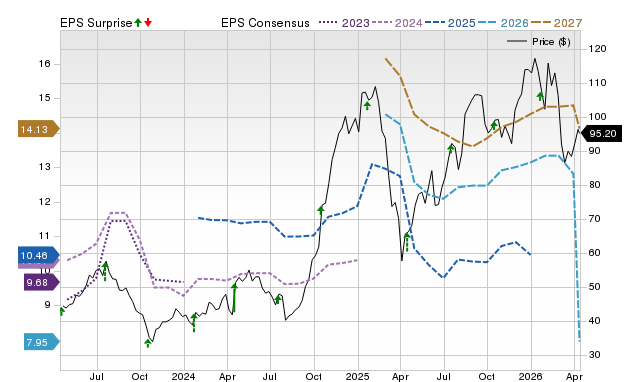Select the EPS surprise arrow in late January 2026
This screenshot has width=640, height=382.
[540, 96]
